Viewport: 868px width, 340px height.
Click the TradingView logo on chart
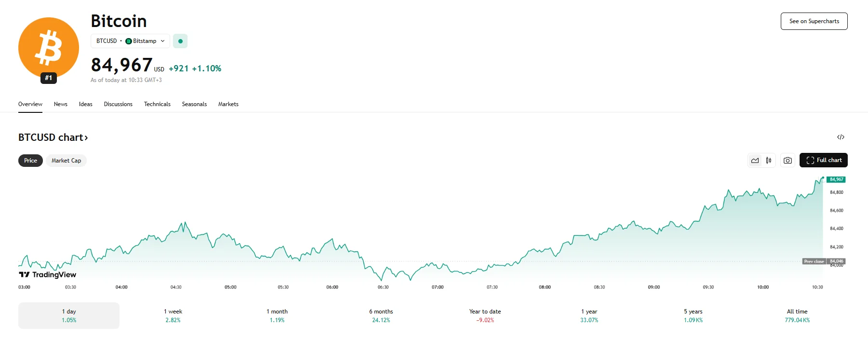(48, 275)
